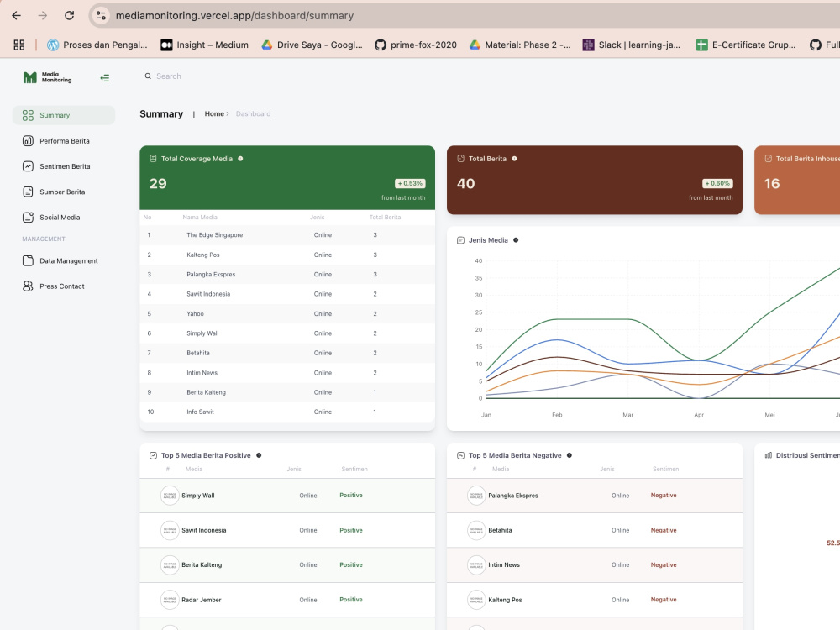Open Sentimen Berita page
Viewport: 840px width, 630px height.
(64, 166)
